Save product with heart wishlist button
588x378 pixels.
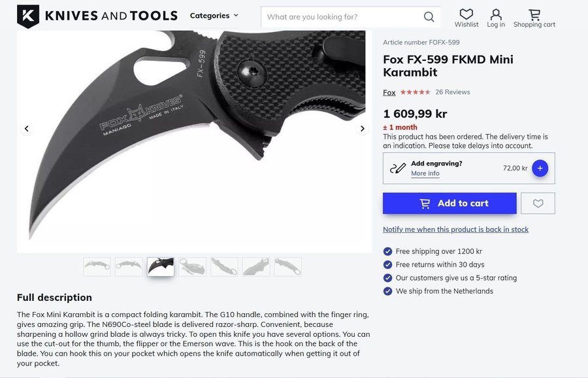pyautogui.click(x=538, y=203)
